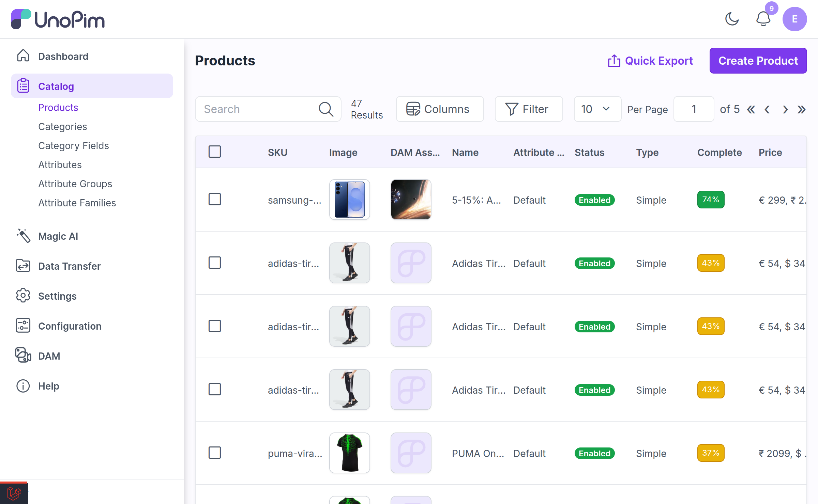Click the Filter funnel icon
Screen dimensions: 818x504
point(512,109)
